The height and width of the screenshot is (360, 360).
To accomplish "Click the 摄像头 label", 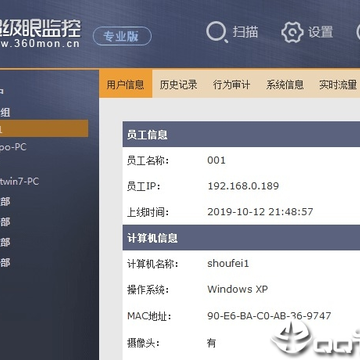I will pos(143,343).
